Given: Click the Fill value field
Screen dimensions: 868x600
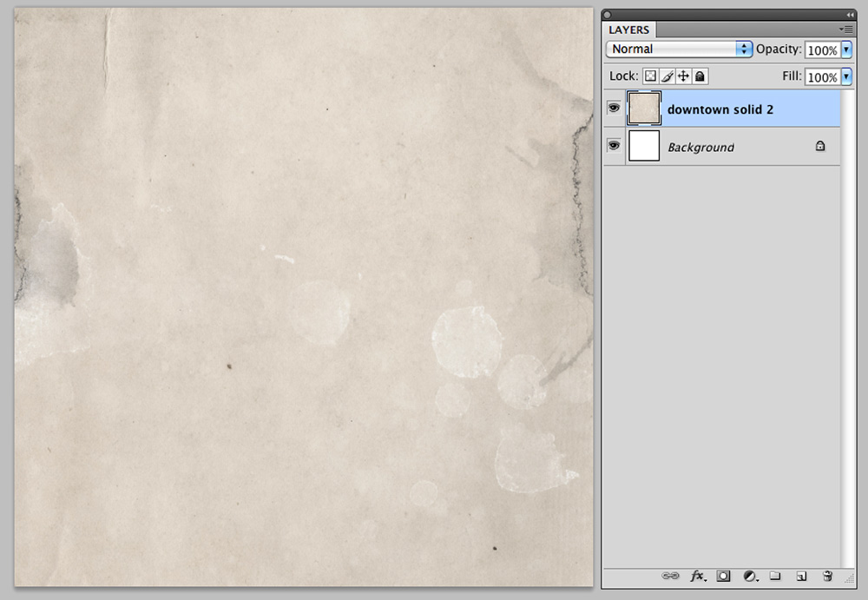Looking at the screenshot, I should 823,76.
